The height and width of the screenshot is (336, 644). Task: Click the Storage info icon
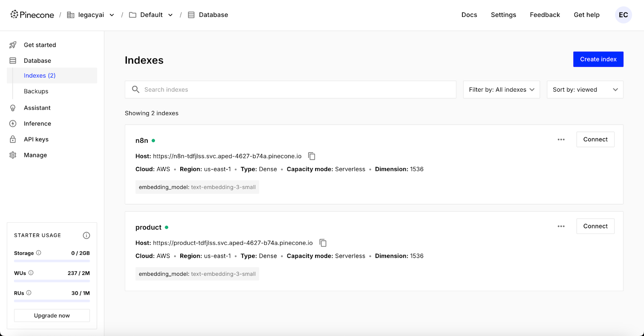39,253
